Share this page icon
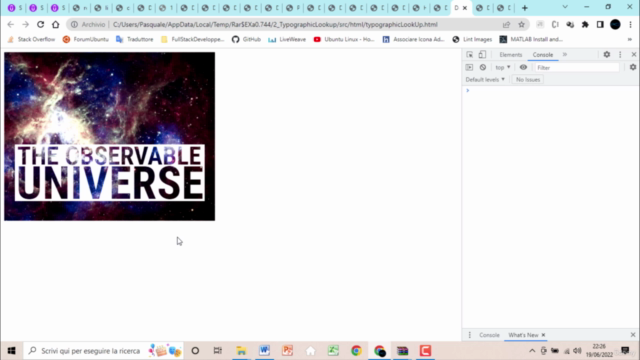The width and height of the screenshot is (640, 360). click(x=507, y=24)
